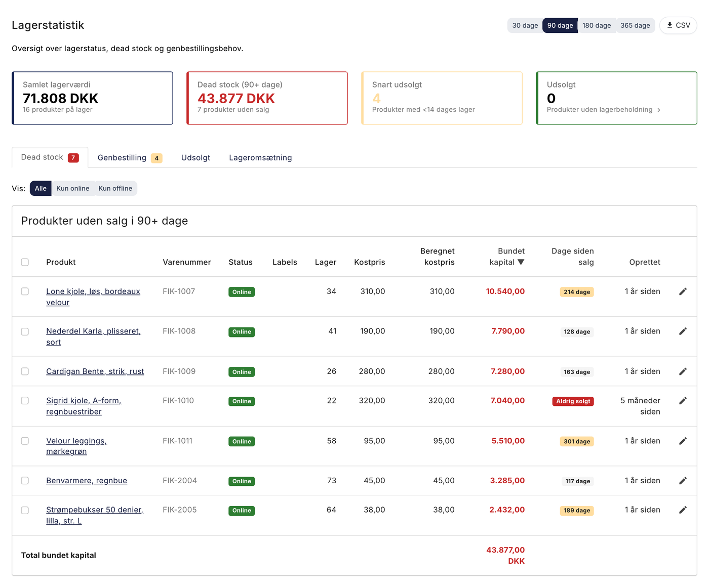Show Kun offline products
This screenshot has width=709, height=588.
(115, 188)
